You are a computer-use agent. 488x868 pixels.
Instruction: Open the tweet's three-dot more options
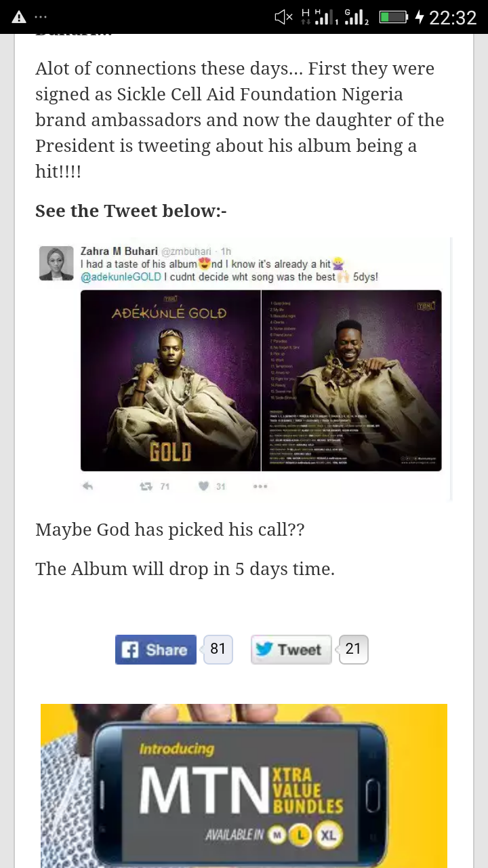[x=260, y=486]
